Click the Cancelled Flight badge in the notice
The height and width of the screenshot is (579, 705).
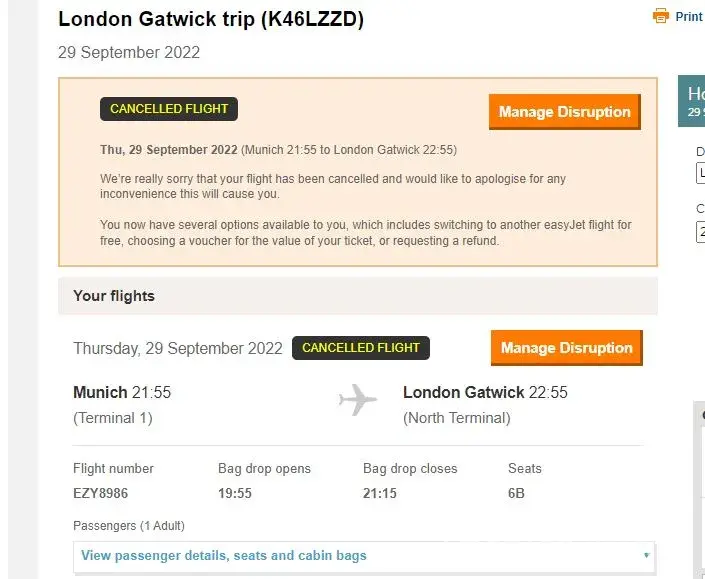(x=169, y=109)
